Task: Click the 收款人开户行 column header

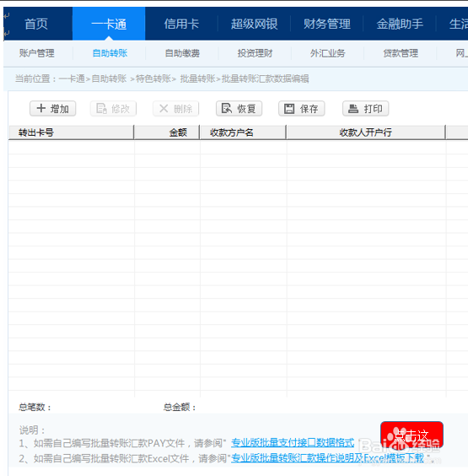Action: pos(366,133)
